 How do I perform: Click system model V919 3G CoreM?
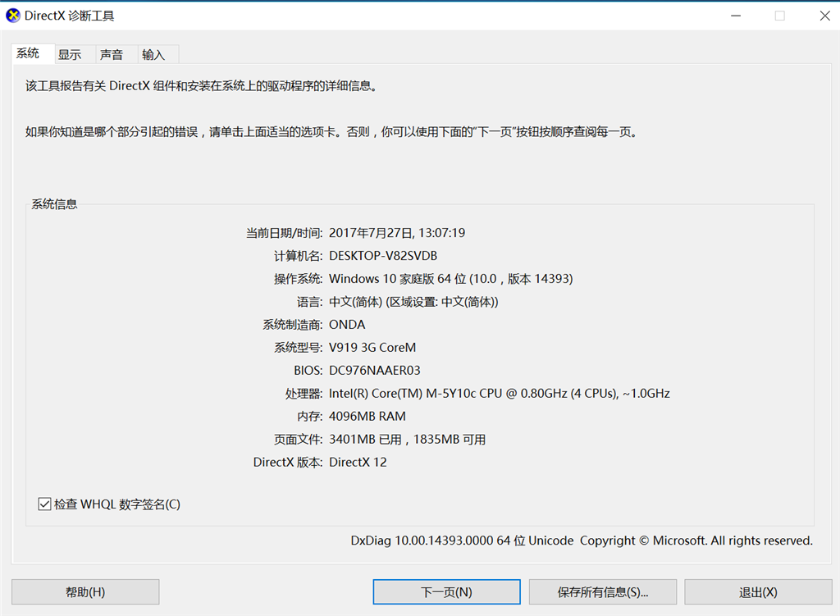[372, 348]
